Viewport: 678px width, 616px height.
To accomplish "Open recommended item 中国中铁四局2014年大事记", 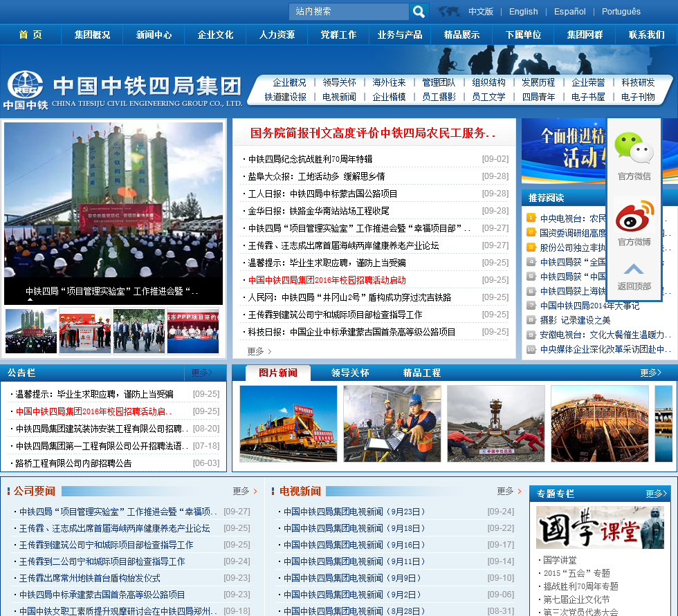I will (589, 306).
